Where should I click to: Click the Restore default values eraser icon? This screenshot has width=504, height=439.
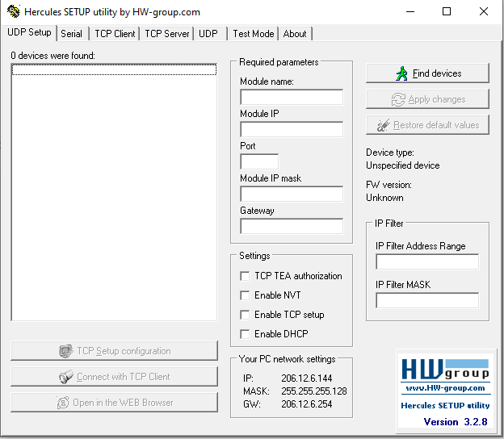tap(384, 125)
